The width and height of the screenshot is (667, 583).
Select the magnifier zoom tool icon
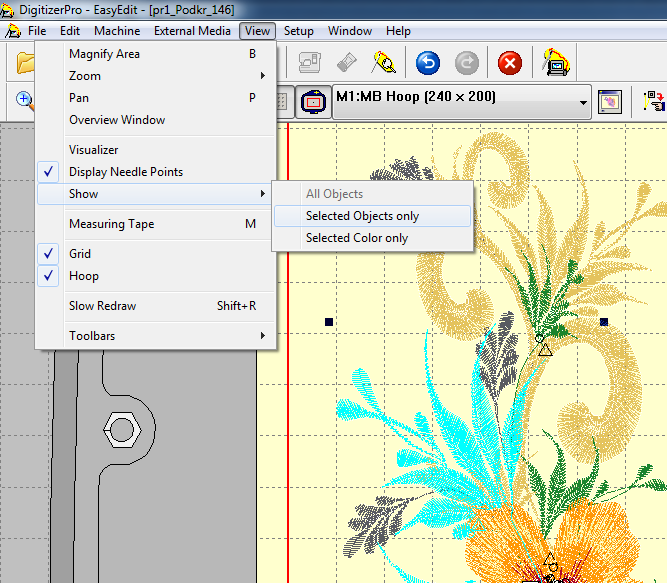[24, 101]
